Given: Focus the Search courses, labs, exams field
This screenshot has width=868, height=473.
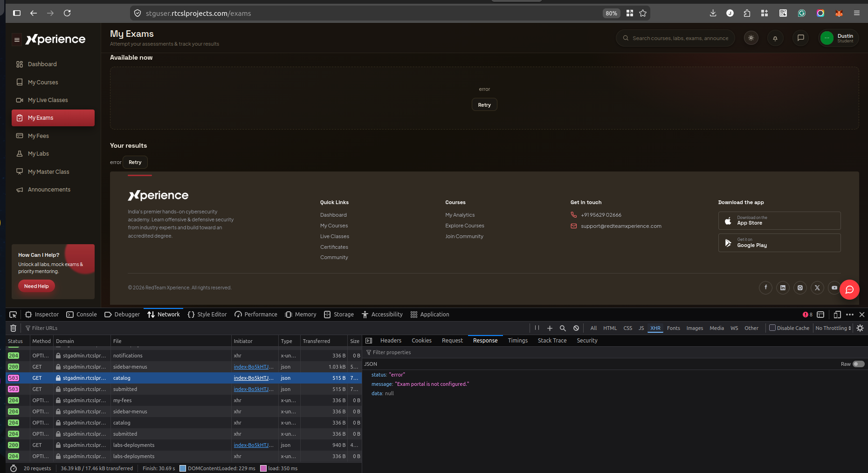Looking at the screenshot, I should 675,38.
